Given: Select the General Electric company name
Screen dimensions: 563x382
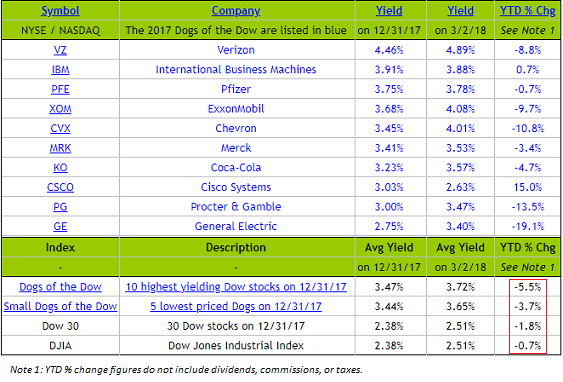Looking at the screenshot, I should pos(236,226).
